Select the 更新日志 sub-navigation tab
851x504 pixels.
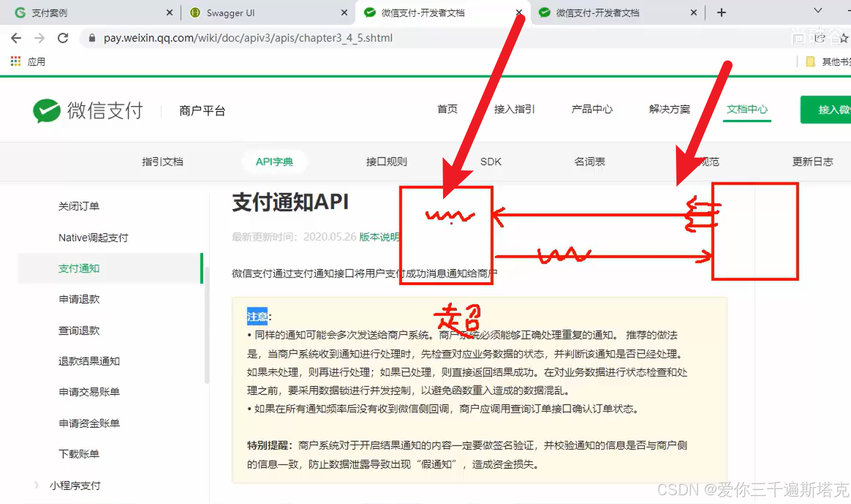coord(812,162)
